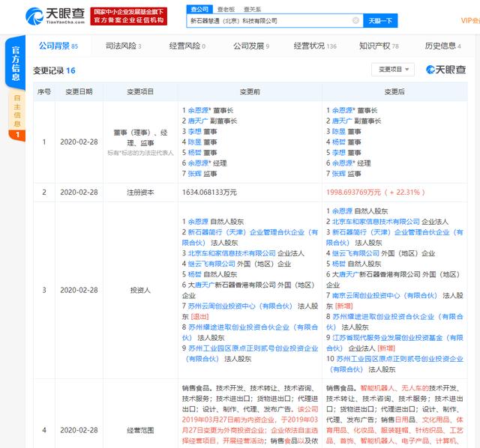This screenshot has width=480, height=448.
Task: Select the 投资人 change item cell
Action: pyautogui.click(x=140, y=290)
